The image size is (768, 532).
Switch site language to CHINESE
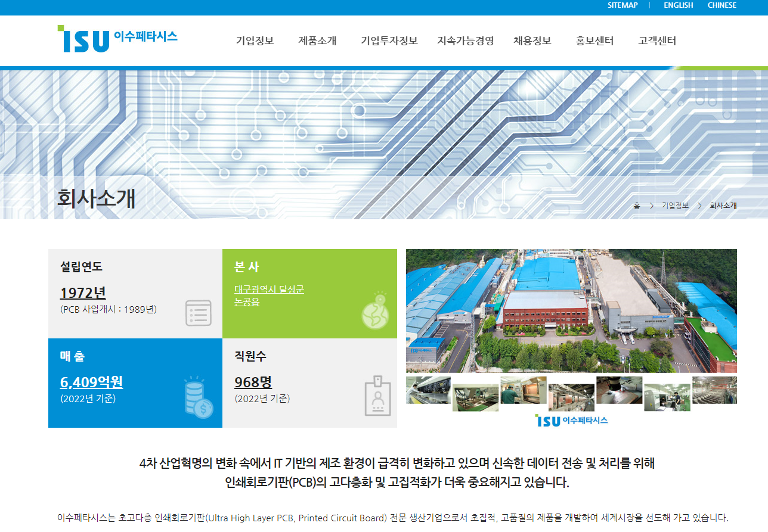[x=722, y=5]
